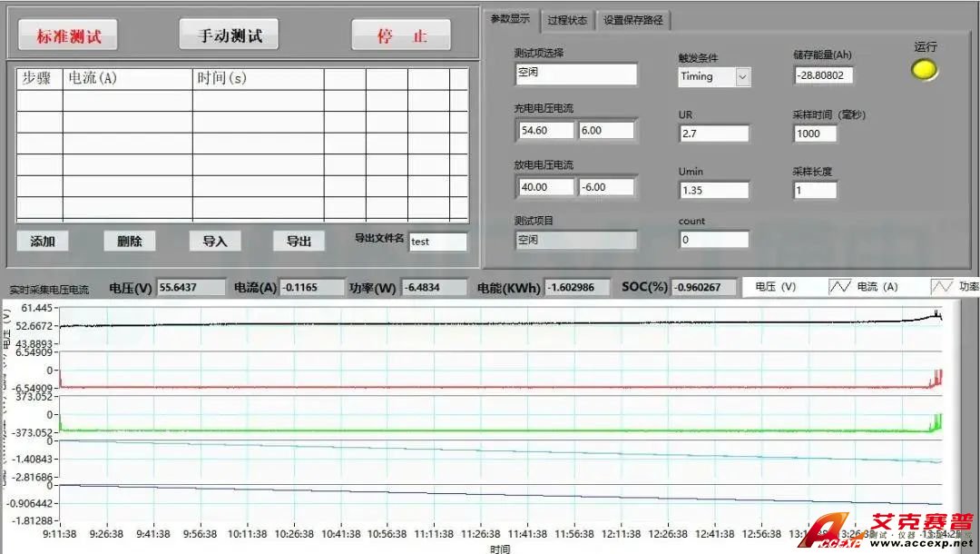Screen dimensions: 980x554
Task: Open the 设置保存路径 tab
Action: [x=632, y=20]
